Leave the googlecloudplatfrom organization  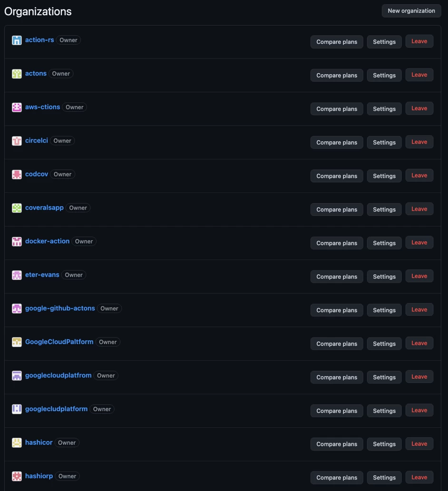pos(419,376)
